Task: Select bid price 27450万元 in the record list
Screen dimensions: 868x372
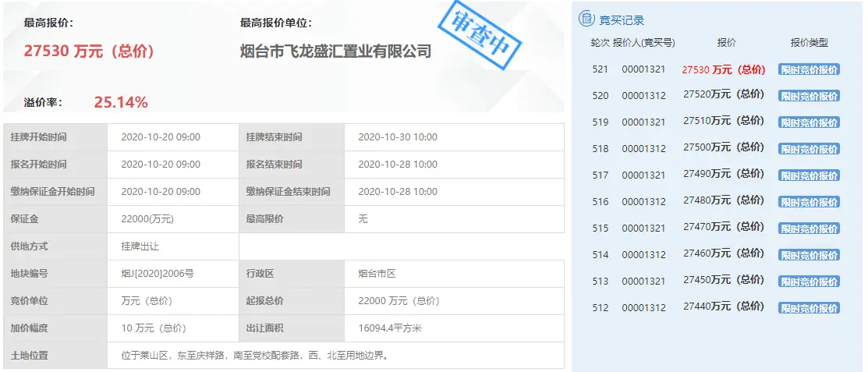Action: 724,281
